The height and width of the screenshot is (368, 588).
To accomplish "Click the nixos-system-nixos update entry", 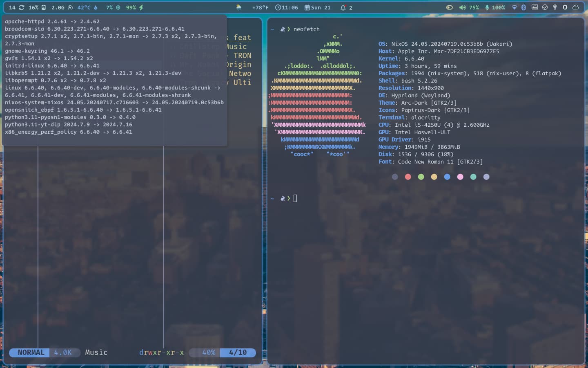I will (x=114, y=102).
